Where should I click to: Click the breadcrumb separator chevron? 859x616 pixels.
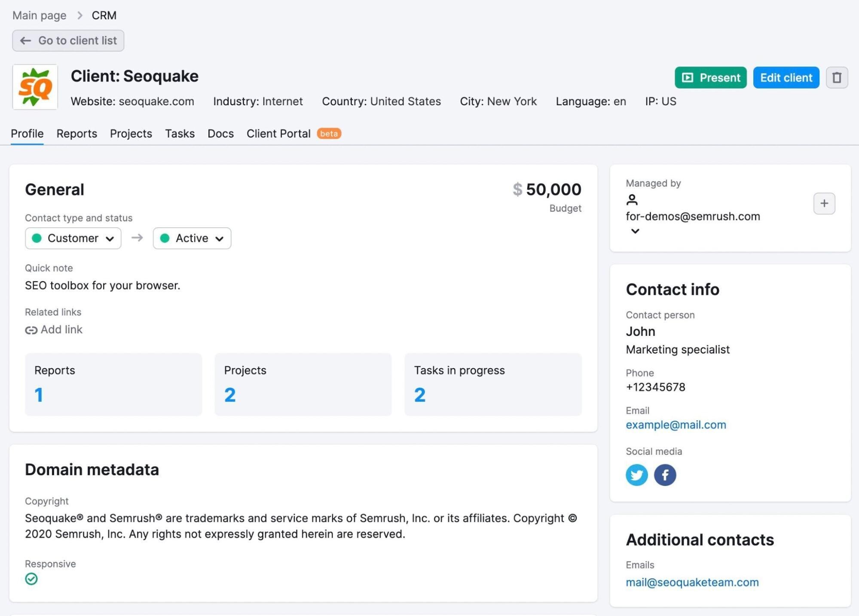(79, 15)
